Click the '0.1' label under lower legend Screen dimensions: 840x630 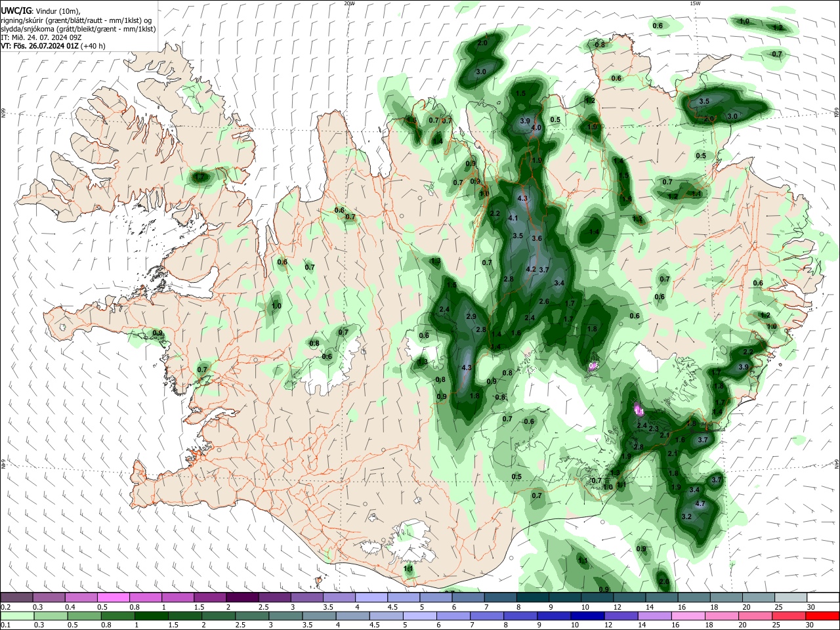[x=5, y=625]
